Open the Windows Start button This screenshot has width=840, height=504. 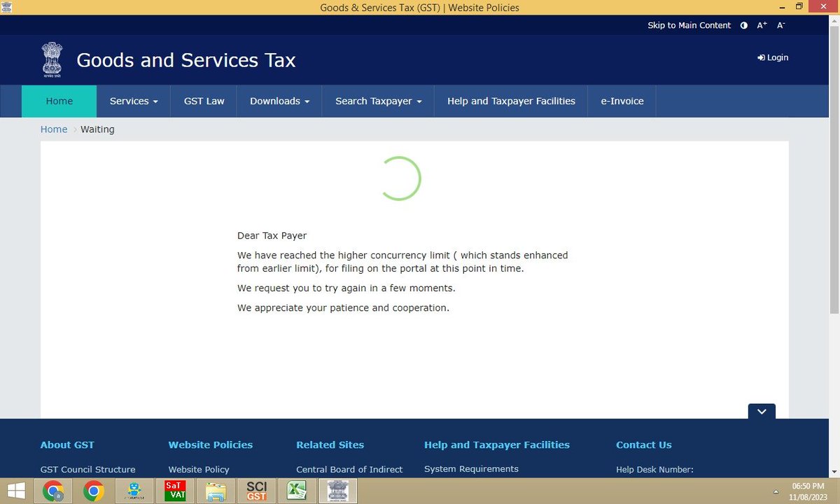click(16, 491)
